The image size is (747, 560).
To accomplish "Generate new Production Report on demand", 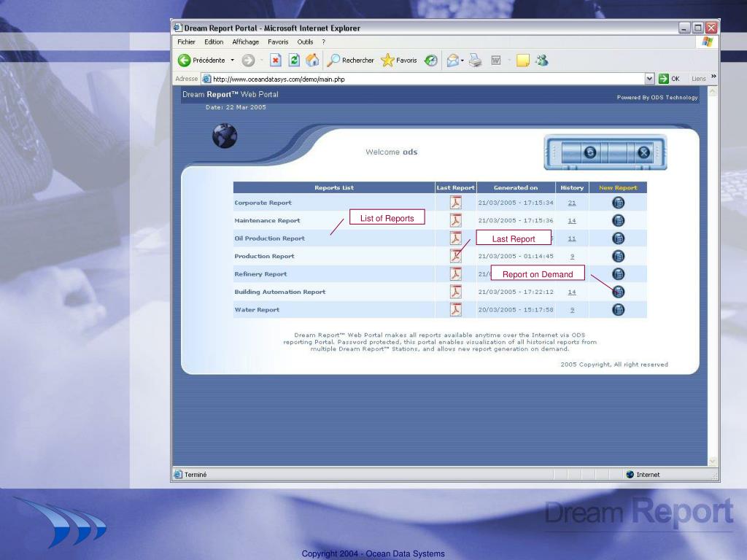I will (618, 256).
